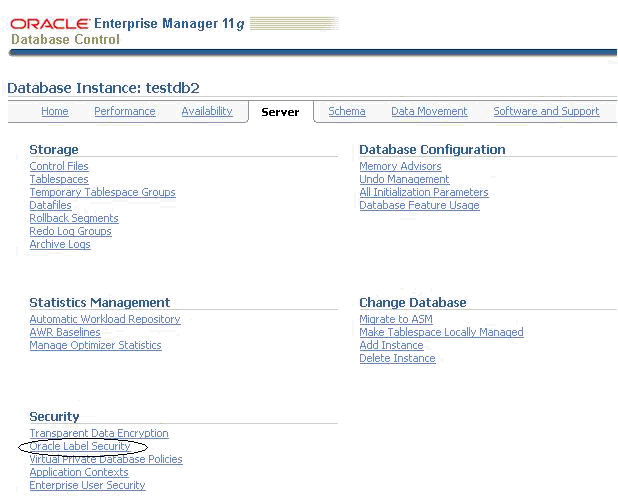Click Manage Optimizer Statistics
Image resolution: width=618 pixels, height=498 pixels.
point(95,345)
